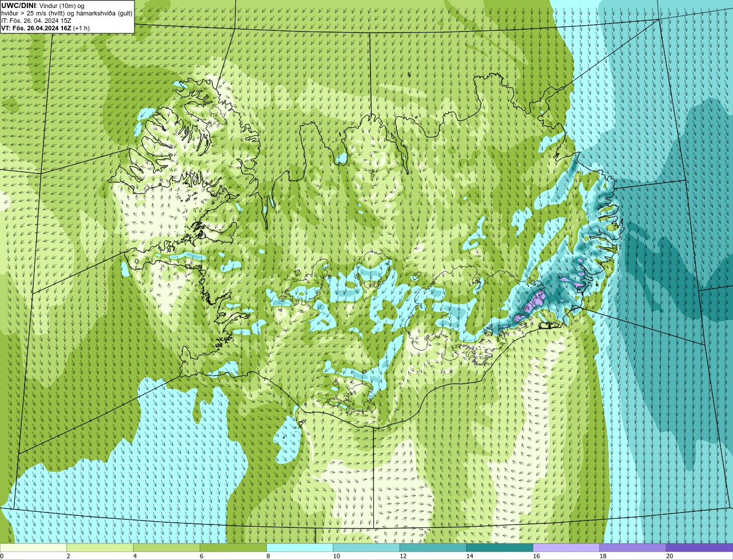The image size is (733, 560).
Task: Select the light green 2–4 m/s swatch
Action: [x=100, y=547]
